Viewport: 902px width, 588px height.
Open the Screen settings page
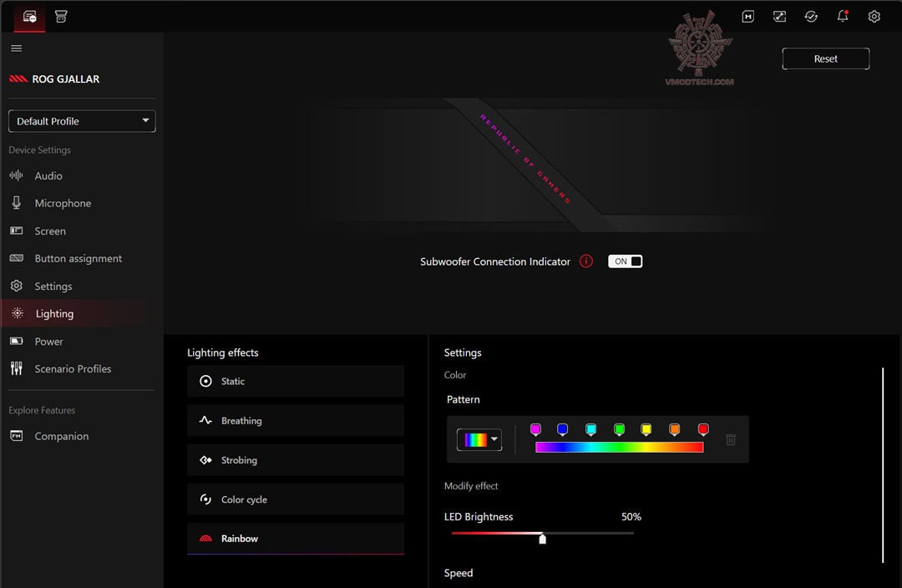point(82,231)
